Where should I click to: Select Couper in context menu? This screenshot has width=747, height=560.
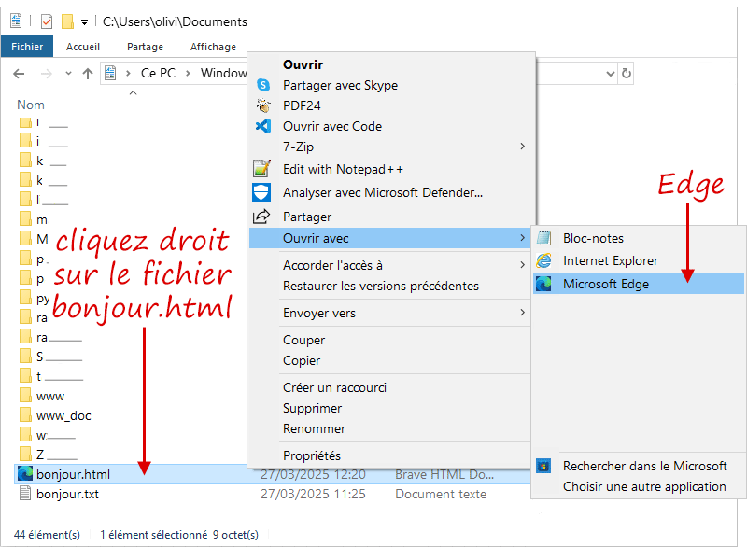click(x=303, y=340)
